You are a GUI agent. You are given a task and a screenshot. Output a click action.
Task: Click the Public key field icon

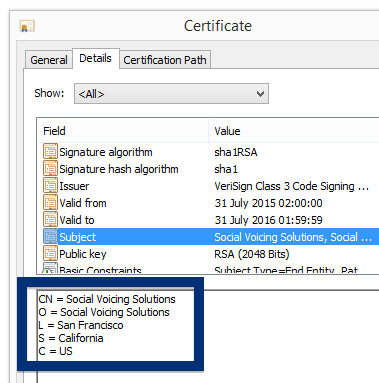[50, 254]
